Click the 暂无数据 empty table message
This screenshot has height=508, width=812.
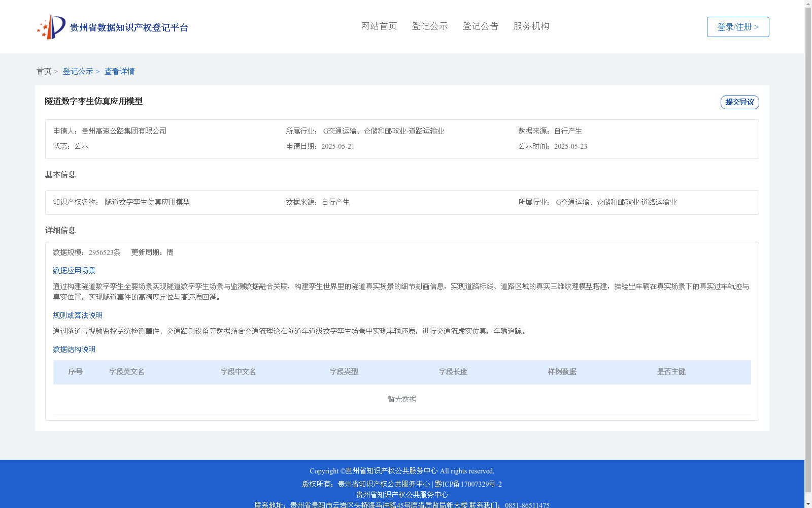(402, 399)
